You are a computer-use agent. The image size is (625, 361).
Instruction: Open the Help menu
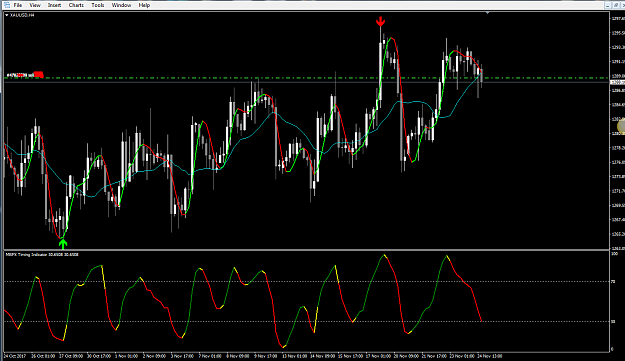144,5
